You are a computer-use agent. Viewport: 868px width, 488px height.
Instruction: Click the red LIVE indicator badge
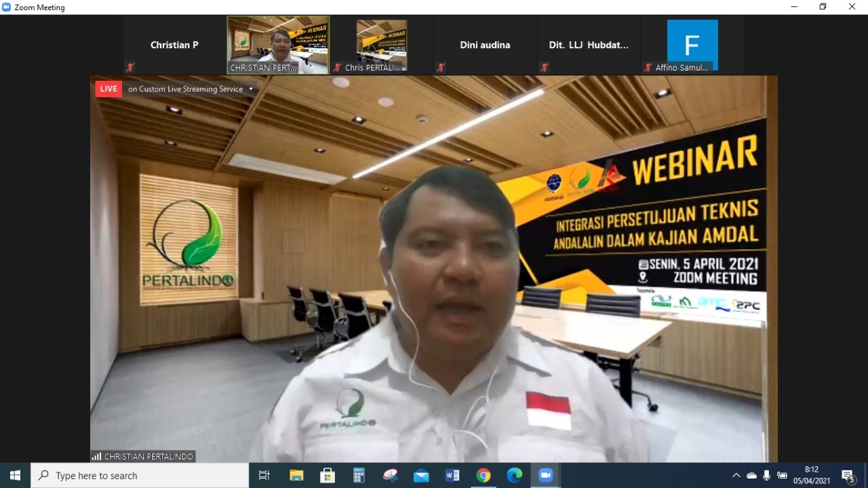[108, 89]
